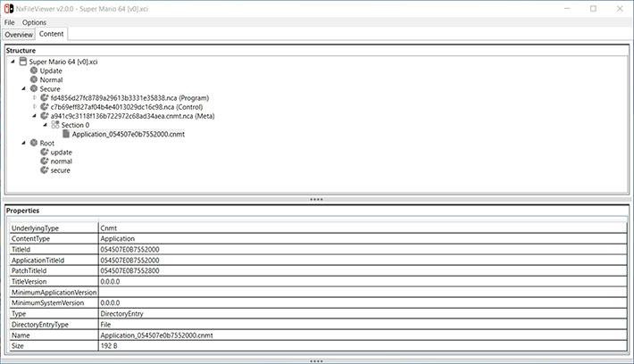Select the lowercase normal item under Root
The width and height of the screenshot is (634, 364).
coord(61,161)
